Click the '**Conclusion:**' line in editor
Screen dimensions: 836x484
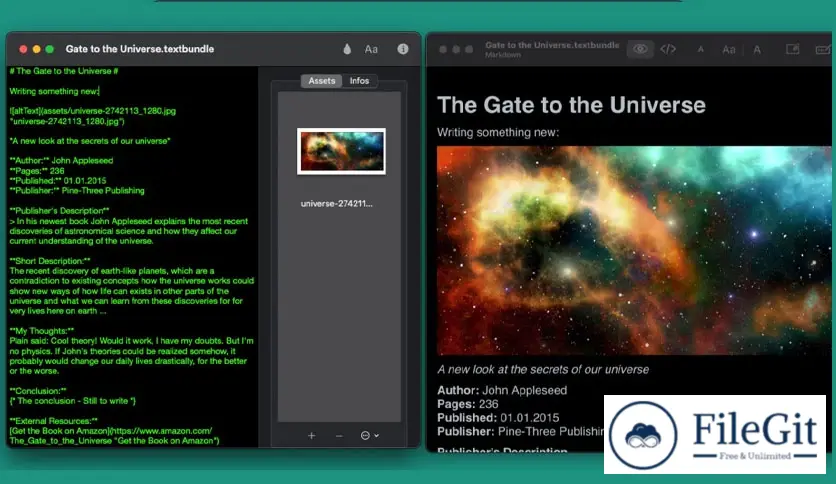[38, 391]
